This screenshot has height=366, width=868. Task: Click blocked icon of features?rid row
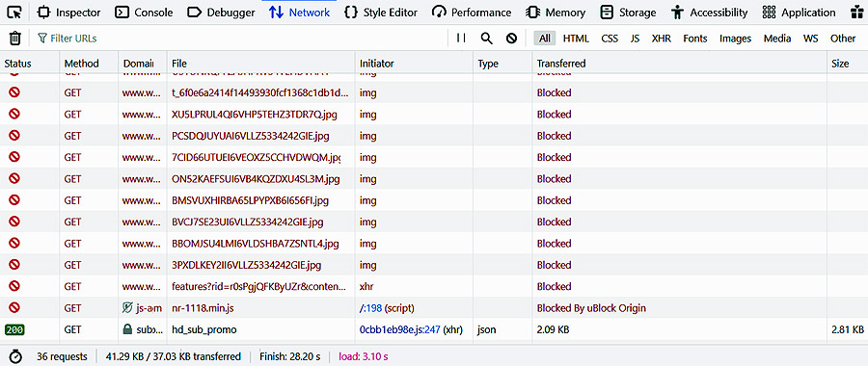click(x=14, y=286)
